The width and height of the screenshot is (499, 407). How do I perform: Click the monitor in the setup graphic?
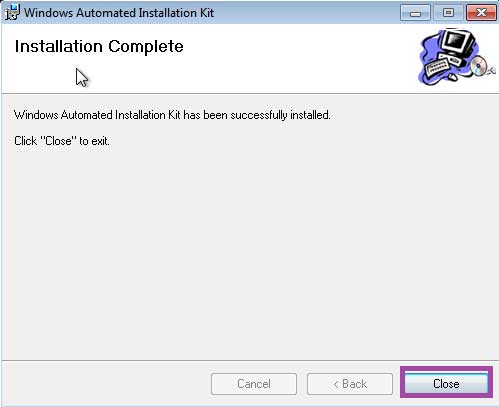pyautogui.click(x=457, y=43)
